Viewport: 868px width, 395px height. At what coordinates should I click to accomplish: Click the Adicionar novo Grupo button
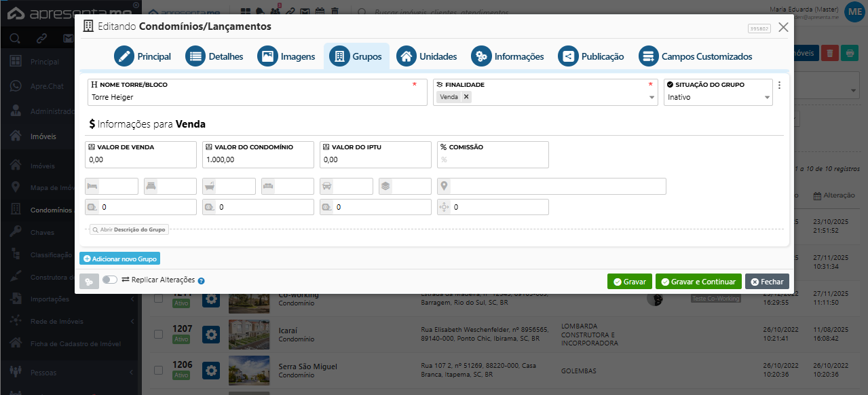pos(119,259)
